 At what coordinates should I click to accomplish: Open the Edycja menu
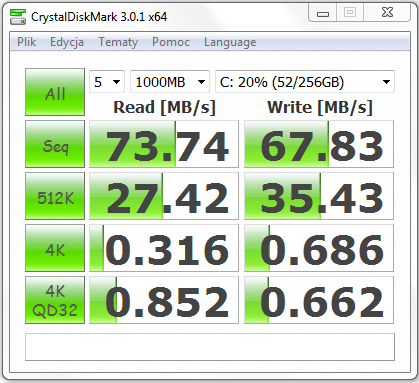pyautogui.click(x=67, y=42)
